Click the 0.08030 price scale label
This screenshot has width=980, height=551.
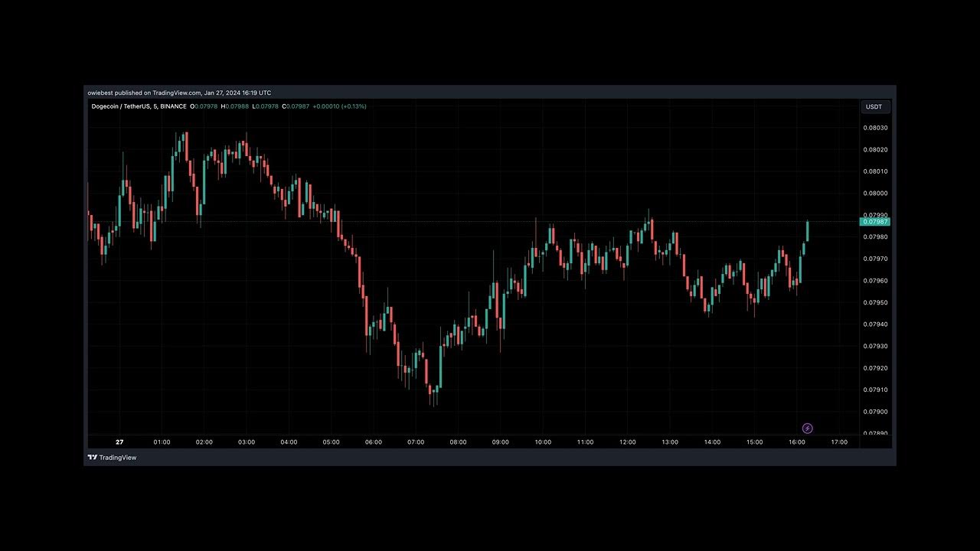pyautogui.click(x=875, y=128)
